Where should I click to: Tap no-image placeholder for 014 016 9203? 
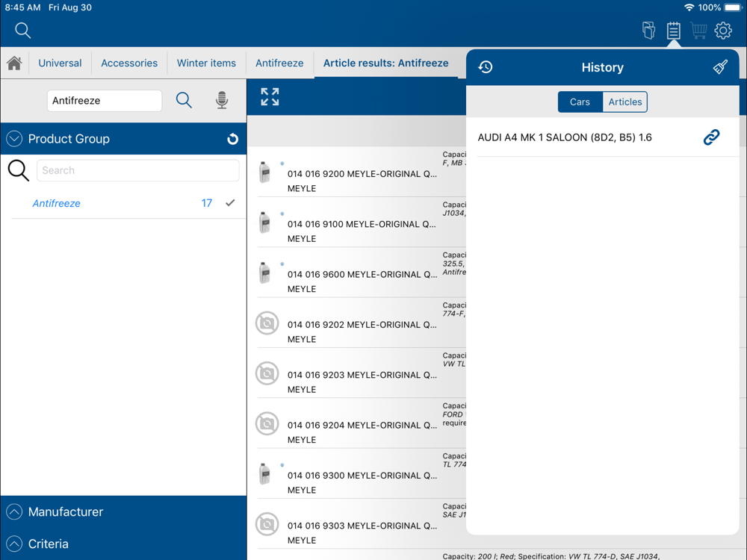[x=267, y=373]
